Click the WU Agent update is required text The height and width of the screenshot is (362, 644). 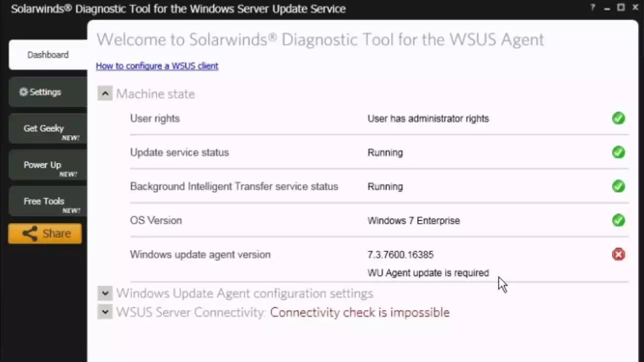click(x=428, y=273)
